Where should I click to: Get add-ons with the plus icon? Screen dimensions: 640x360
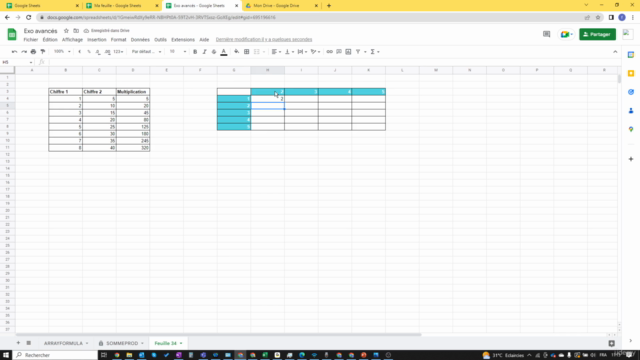(x=631, y=159)
